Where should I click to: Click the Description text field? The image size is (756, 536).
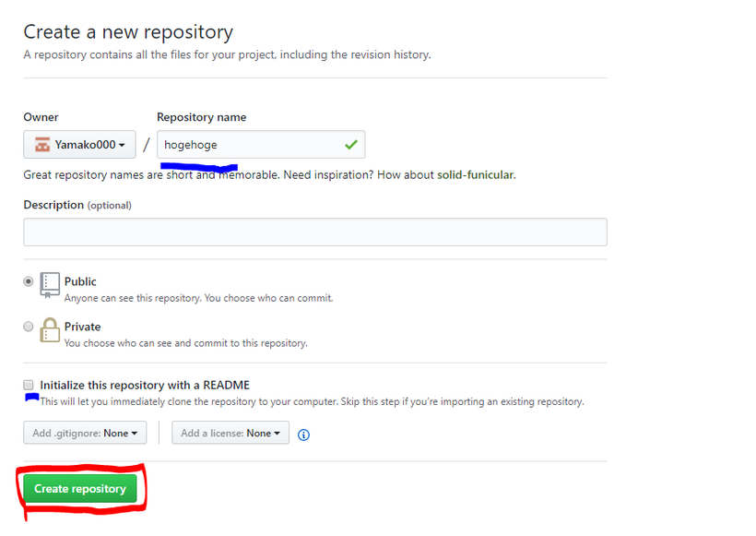pos(315,232)
